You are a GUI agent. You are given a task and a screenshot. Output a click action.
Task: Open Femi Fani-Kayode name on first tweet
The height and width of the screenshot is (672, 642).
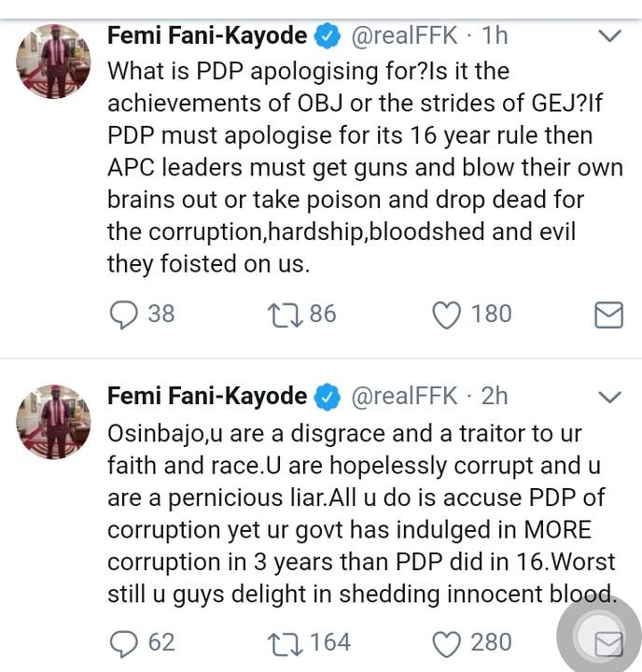click(207, 36)
